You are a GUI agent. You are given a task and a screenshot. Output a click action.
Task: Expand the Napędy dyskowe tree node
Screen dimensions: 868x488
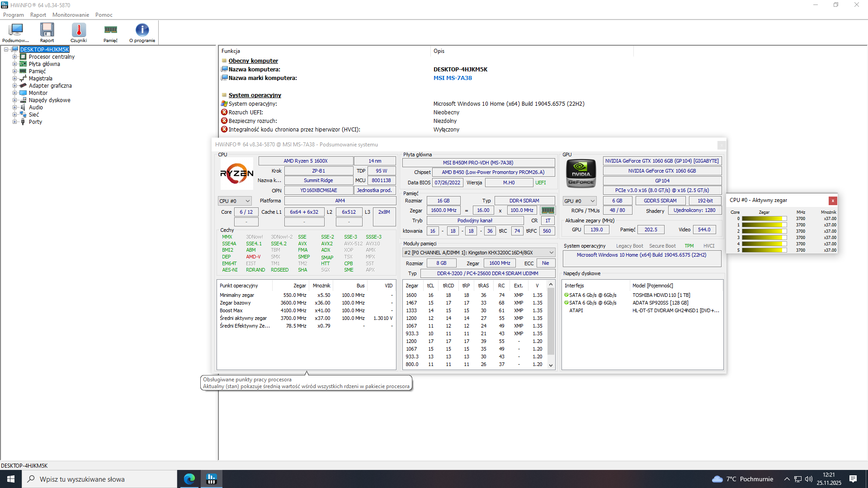(14, 100)
